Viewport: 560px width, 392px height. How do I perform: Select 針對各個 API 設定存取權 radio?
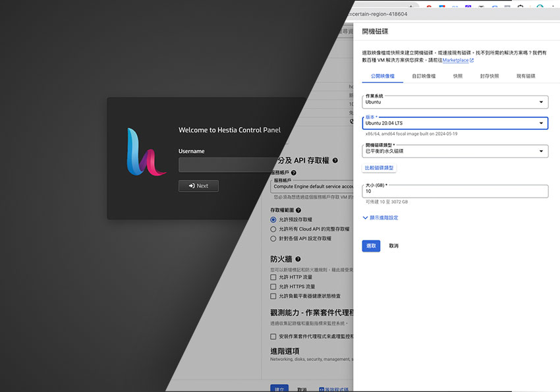coord(273,238)
